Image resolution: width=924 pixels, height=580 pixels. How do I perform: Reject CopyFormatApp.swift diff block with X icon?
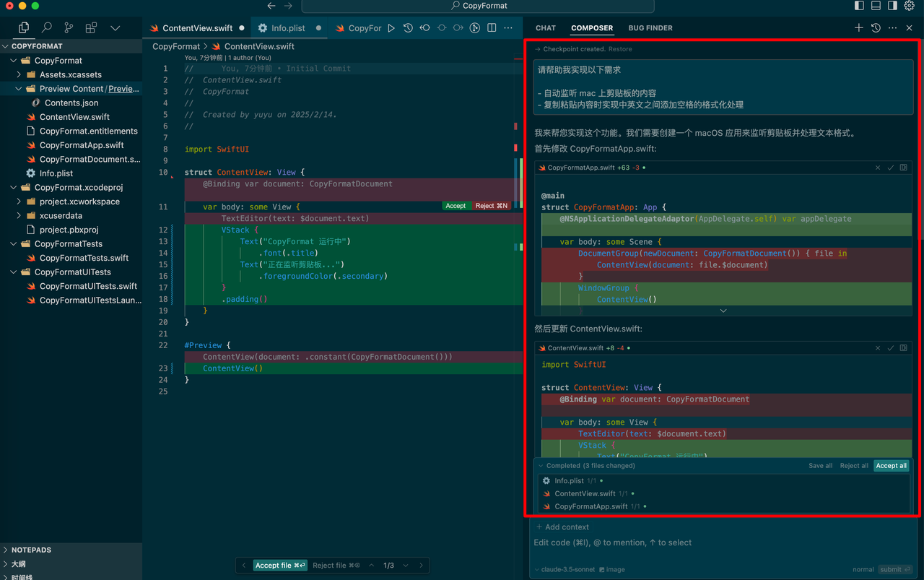click(878, 168)
